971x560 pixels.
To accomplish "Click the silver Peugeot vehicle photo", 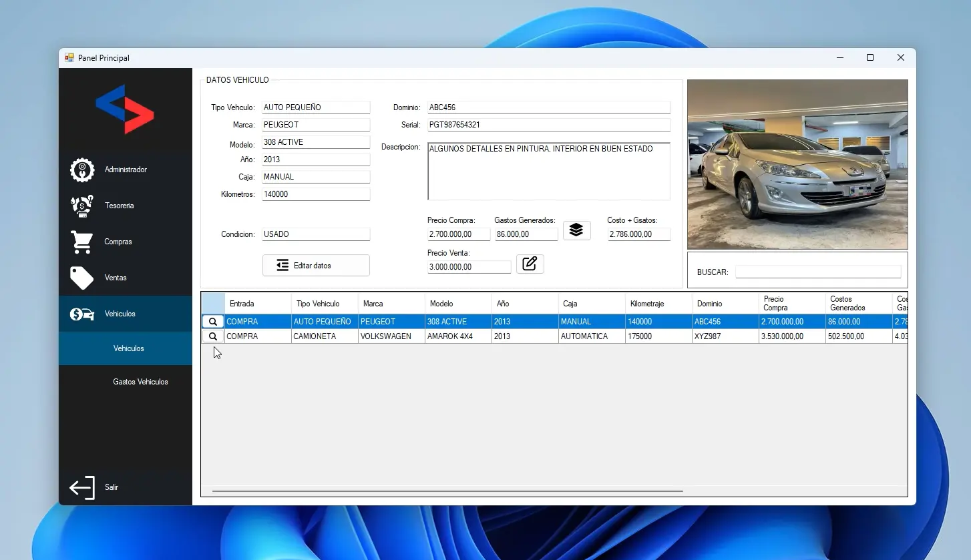I will tap(797, 164).
